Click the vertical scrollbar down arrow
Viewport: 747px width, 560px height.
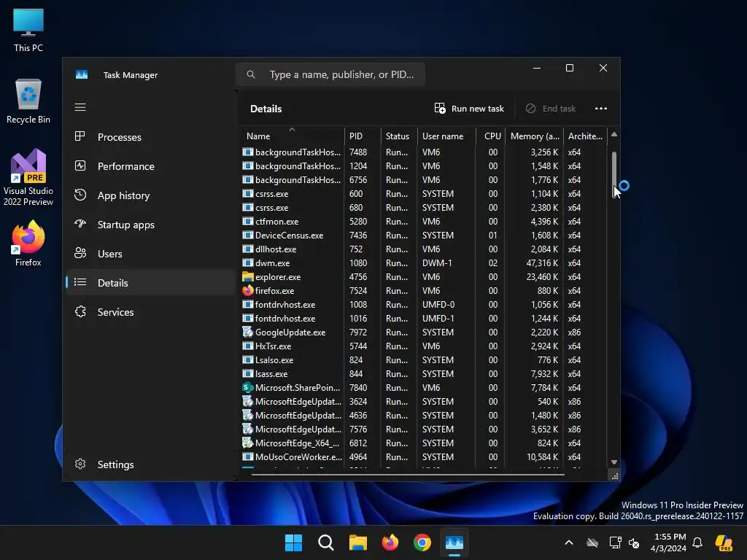[614, 462]
